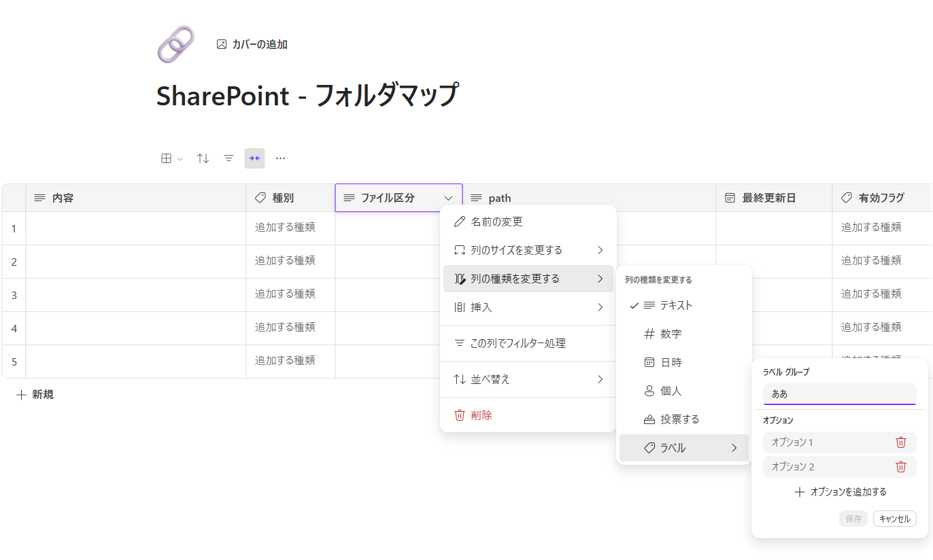Click the empty 最終更新日 cell in row 1

774,228
